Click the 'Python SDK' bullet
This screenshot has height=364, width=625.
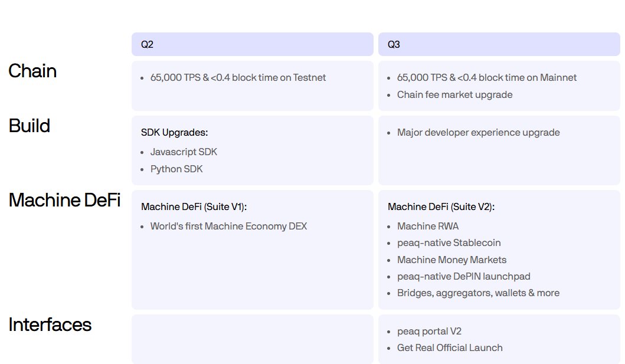[x=176, y=169]
